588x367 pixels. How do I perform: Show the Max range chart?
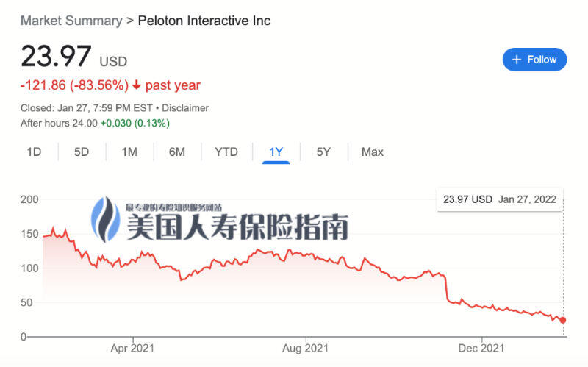[373, 152]
